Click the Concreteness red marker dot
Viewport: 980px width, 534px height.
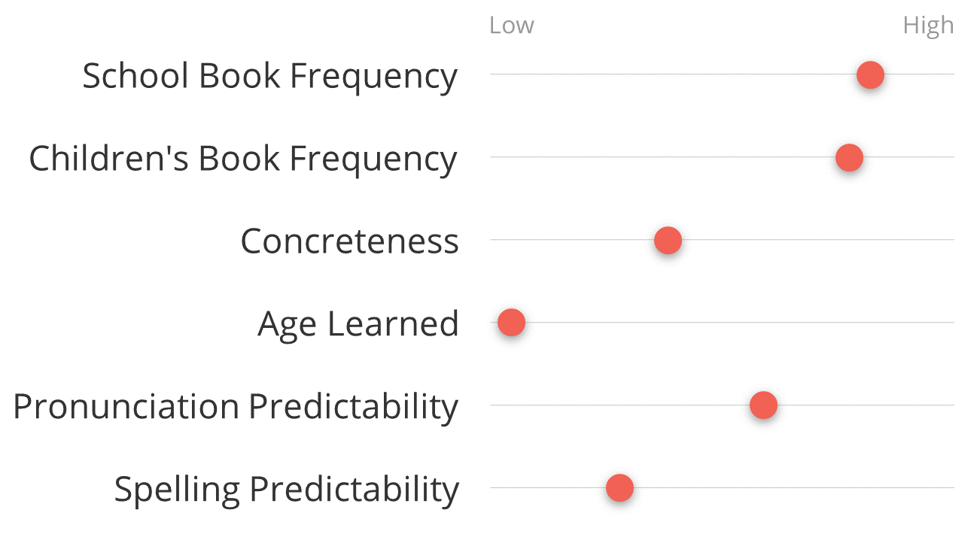click(668, 241)
